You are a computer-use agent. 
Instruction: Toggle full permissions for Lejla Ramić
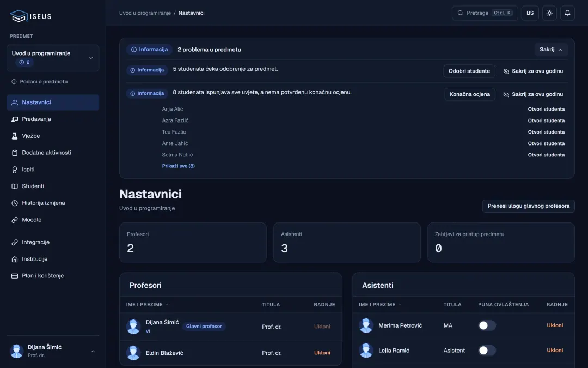click(x=487, y=351)
